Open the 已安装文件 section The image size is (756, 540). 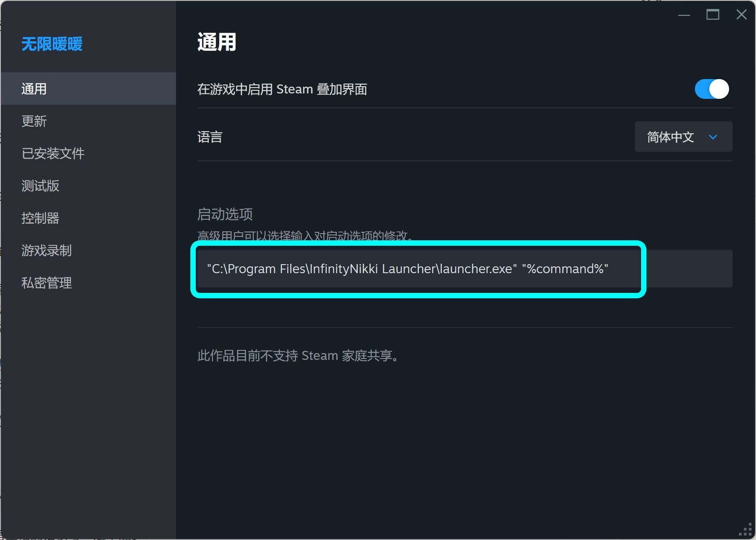click(x=88, y=153)
